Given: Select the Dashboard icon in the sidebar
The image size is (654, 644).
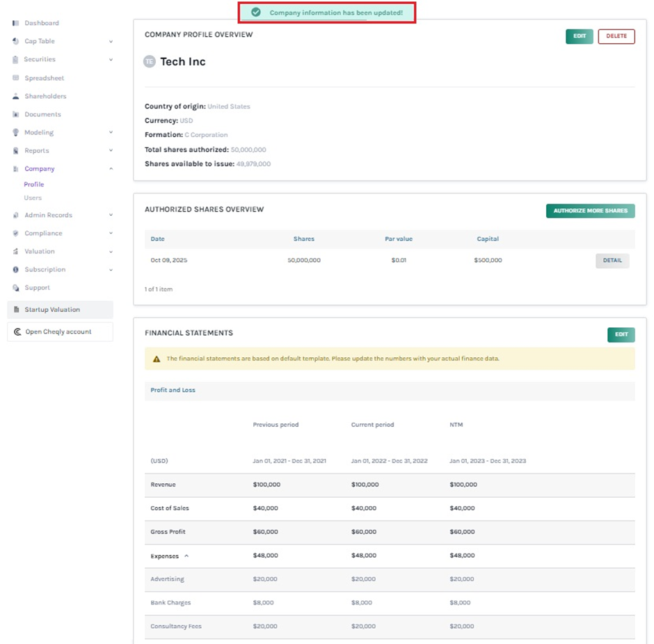Looking at the screenshot, I should [x=15, y=23].
